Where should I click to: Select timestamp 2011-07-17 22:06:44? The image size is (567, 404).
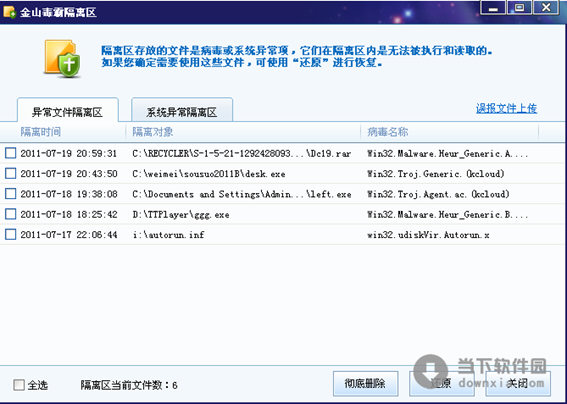click(x=69, y=234)
